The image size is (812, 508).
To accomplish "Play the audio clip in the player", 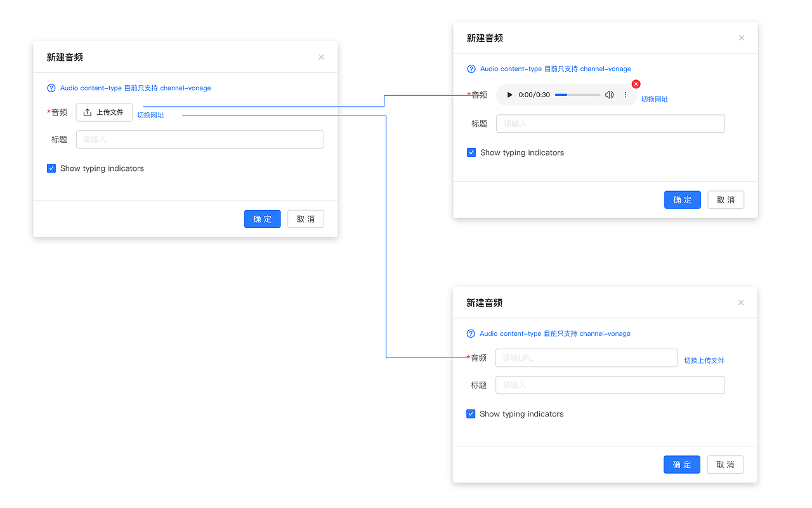I will (x=509, y=95).
